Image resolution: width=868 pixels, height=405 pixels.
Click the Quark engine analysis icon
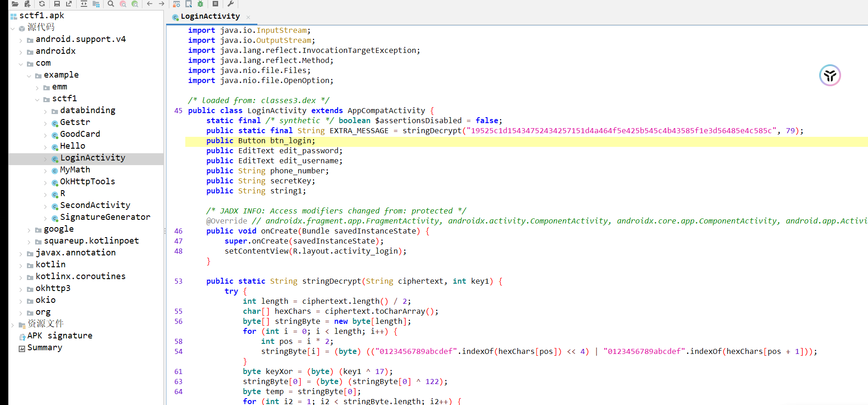point(188,4)
